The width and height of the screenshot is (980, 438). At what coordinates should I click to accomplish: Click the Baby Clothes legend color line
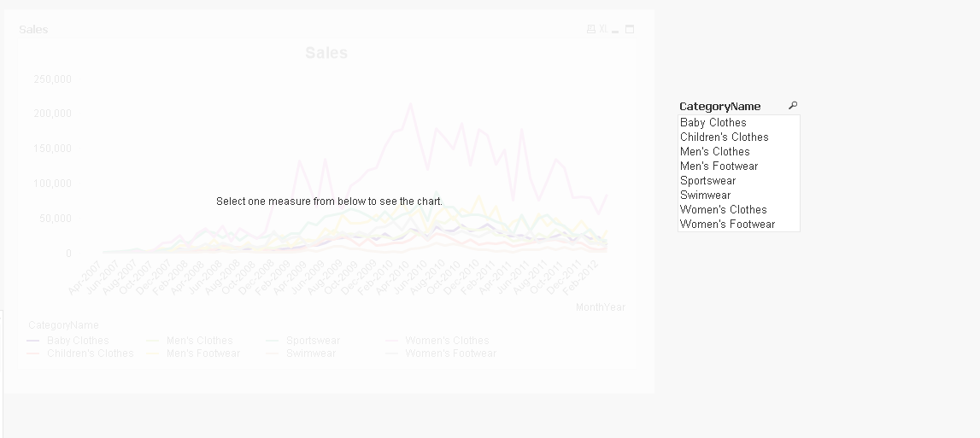33,341
